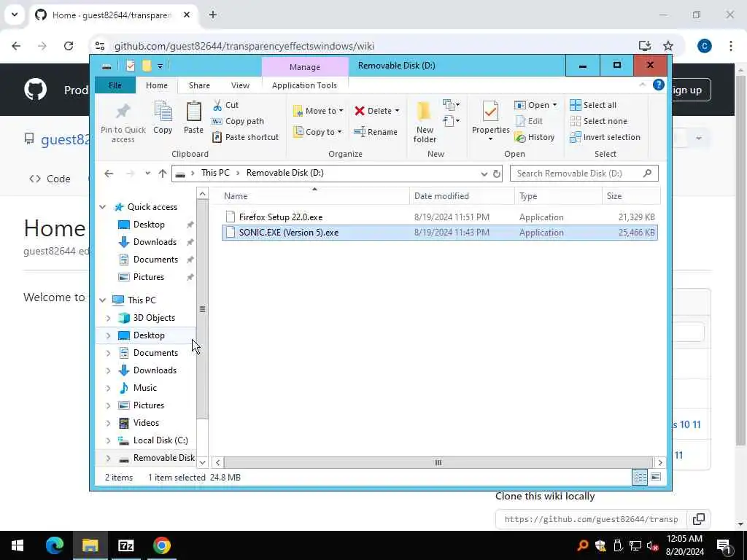
Task: Click Copy path in the ribbon
Action: point(238,121)
